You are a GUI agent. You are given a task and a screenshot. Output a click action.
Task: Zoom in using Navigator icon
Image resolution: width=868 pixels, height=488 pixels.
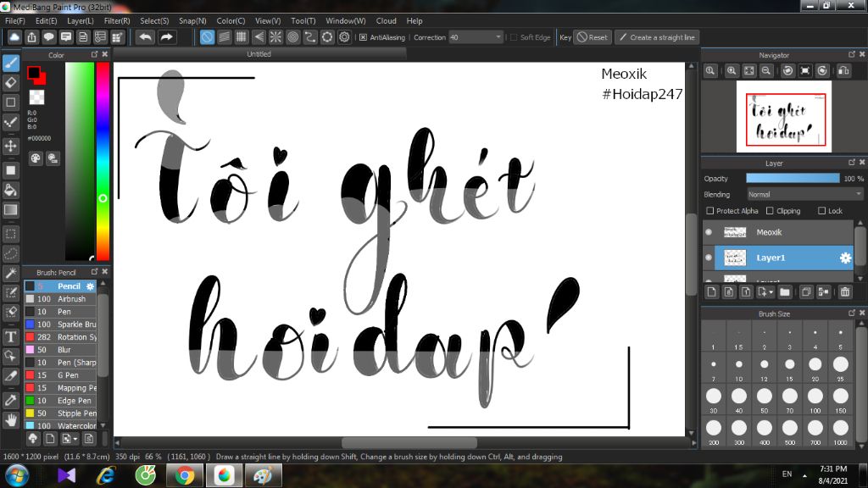[732, 71]
